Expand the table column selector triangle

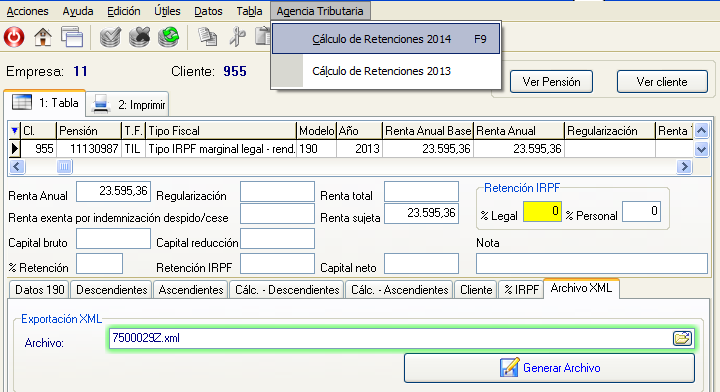pos(14,131)
